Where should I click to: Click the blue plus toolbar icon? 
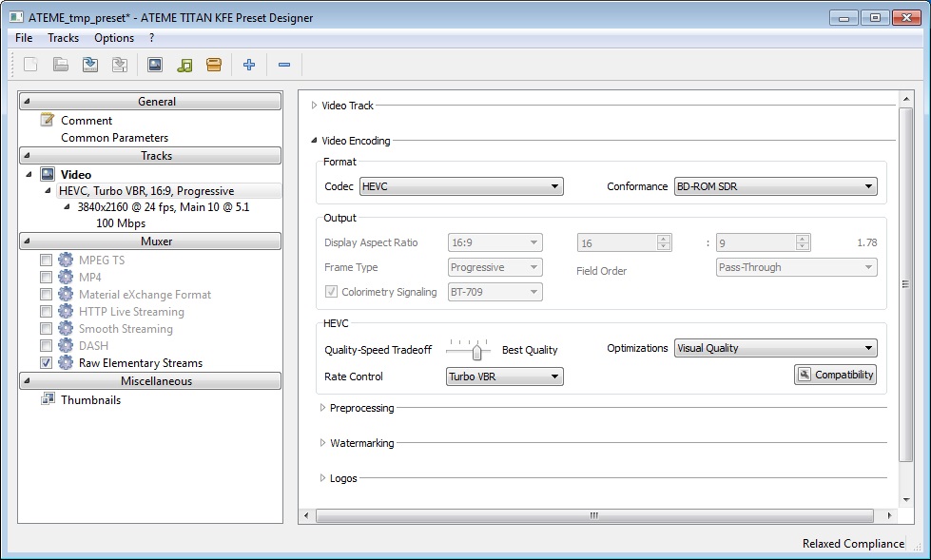(249, 64)
